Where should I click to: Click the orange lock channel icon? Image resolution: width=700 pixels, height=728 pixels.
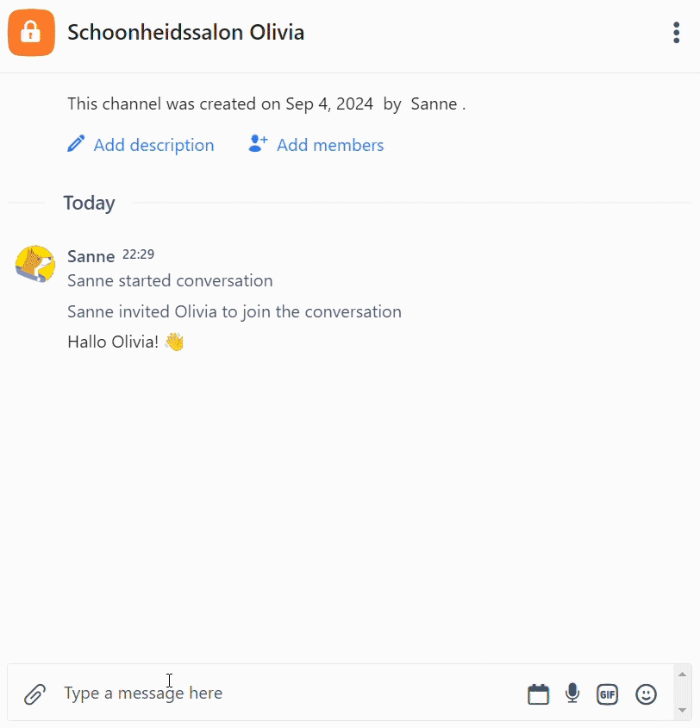32,33
